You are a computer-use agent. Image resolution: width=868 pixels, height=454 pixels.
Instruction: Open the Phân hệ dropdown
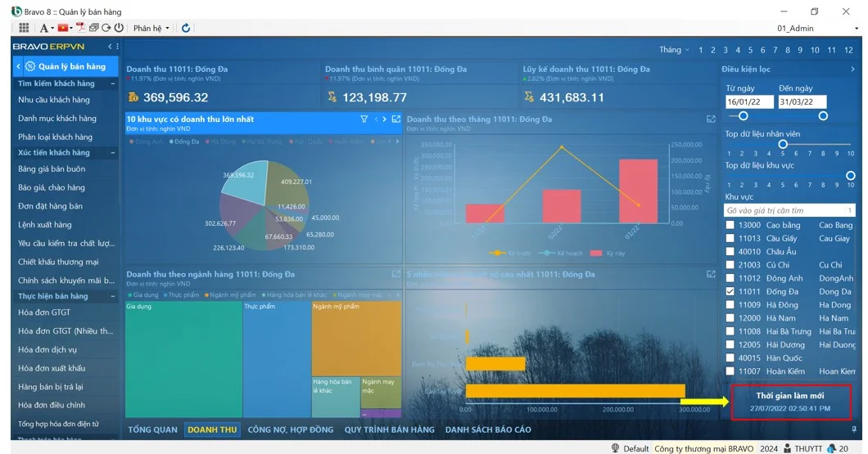click(151, 28)
